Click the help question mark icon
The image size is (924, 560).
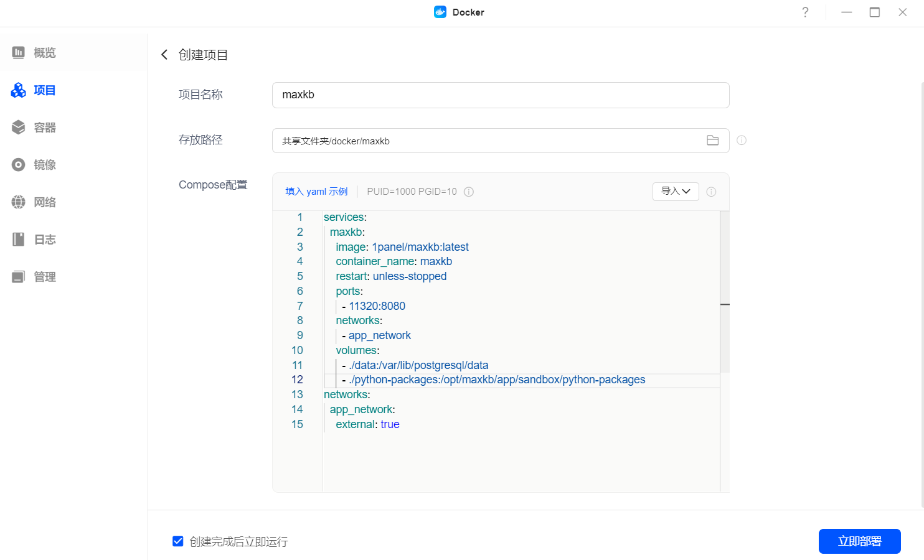coord(805,12)
